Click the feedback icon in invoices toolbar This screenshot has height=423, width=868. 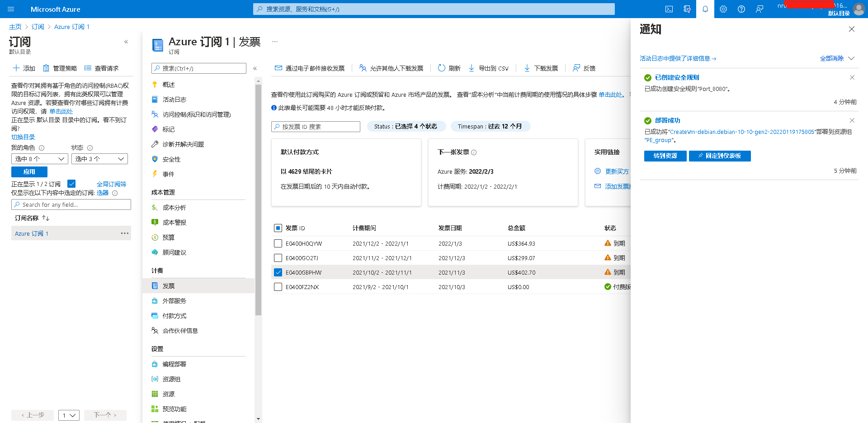point(576,68)
